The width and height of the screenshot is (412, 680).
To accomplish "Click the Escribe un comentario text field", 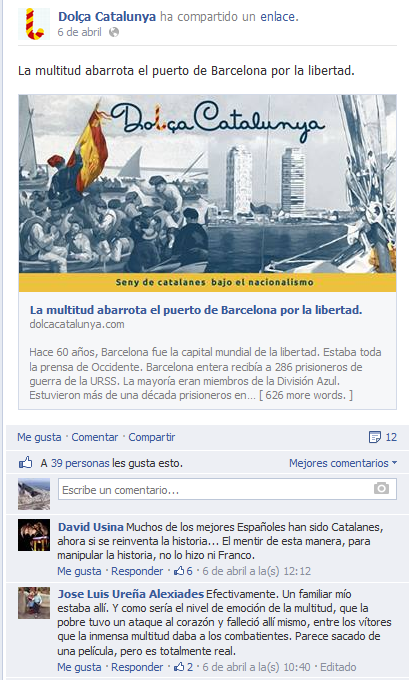I will pyautogui.click(x=227, y=490).
